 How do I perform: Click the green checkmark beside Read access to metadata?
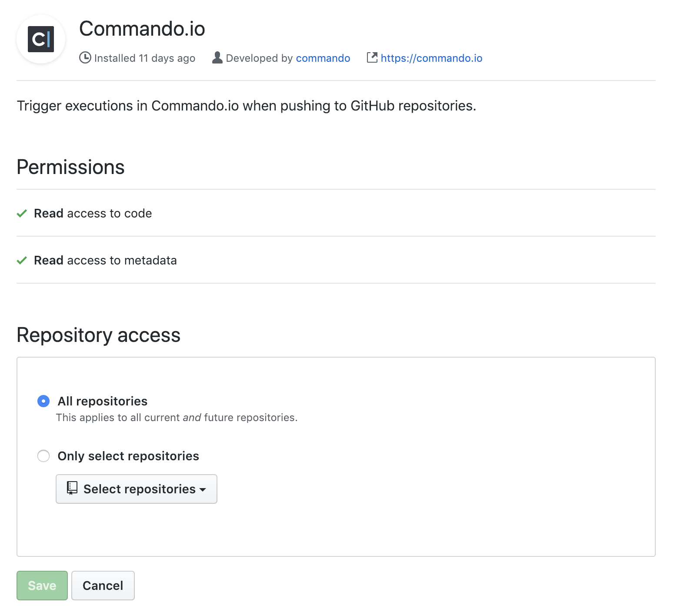click(22, 260)
